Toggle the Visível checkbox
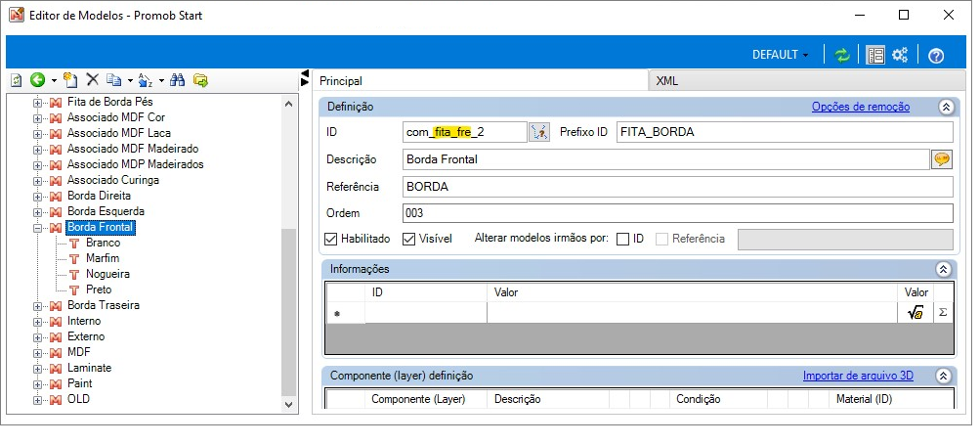The width and height of the screenshot is (980, 445). coord(408,239)
